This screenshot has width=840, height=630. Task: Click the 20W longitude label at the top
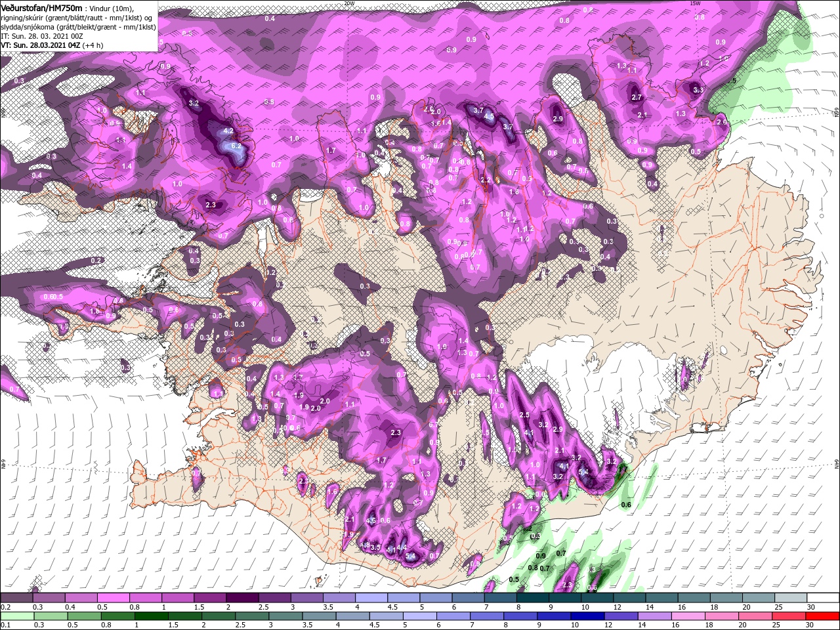click(349, 3)
